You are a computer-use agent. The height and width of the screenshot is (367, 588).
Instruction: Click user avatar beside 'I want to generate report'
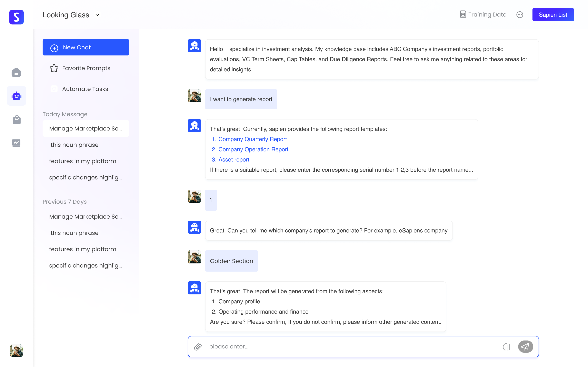[194, 96]
